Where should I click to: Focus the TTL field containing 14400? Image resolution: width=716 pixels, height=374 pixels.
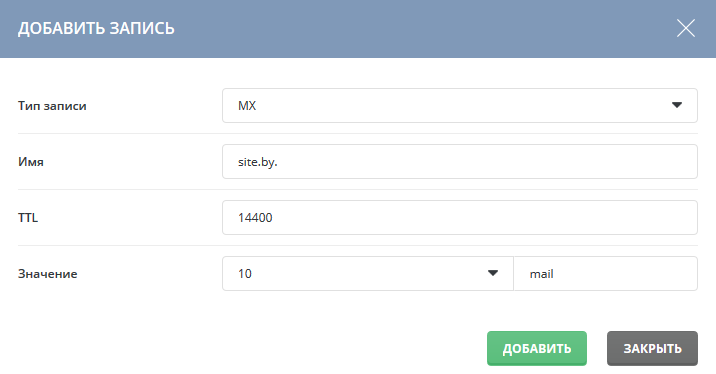click(x=460, y=217)
